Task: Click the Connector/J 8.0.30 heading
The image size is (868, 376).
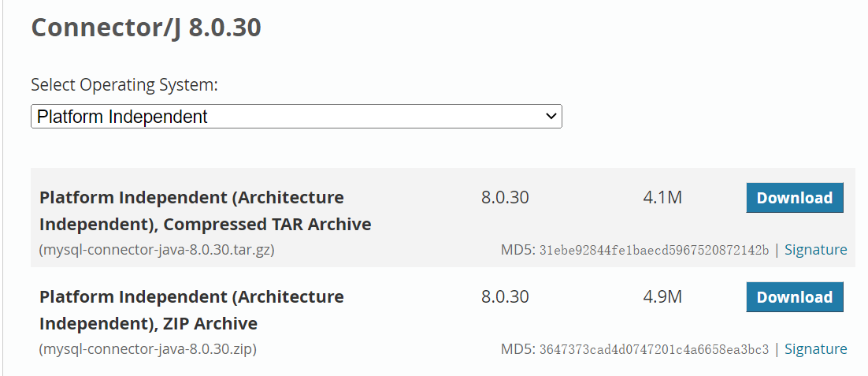Action: click(x=146, y=28)
